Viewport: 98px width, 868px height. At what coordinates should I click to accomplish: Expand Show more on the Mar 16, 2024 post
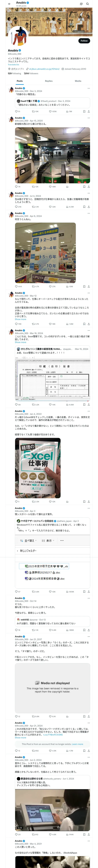point(20,342)
